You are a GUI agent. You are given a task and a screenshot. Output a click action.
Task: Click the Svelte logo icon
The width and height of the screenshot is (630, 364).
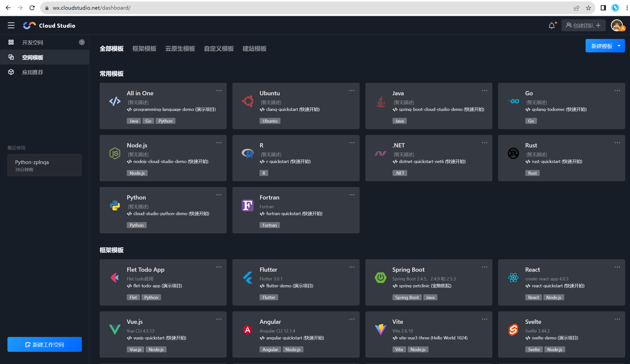[x=513, y=330]
